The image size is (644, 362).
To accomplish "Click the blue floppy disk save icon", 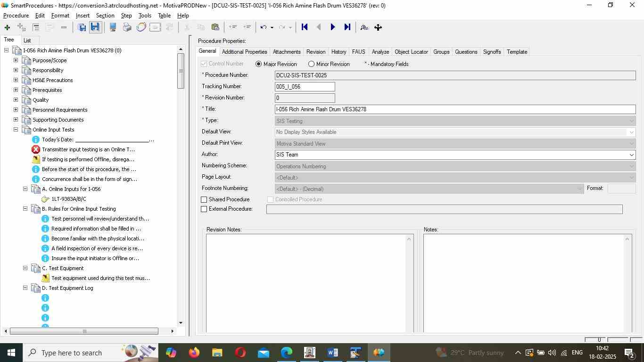I will (x=95, y=27).
